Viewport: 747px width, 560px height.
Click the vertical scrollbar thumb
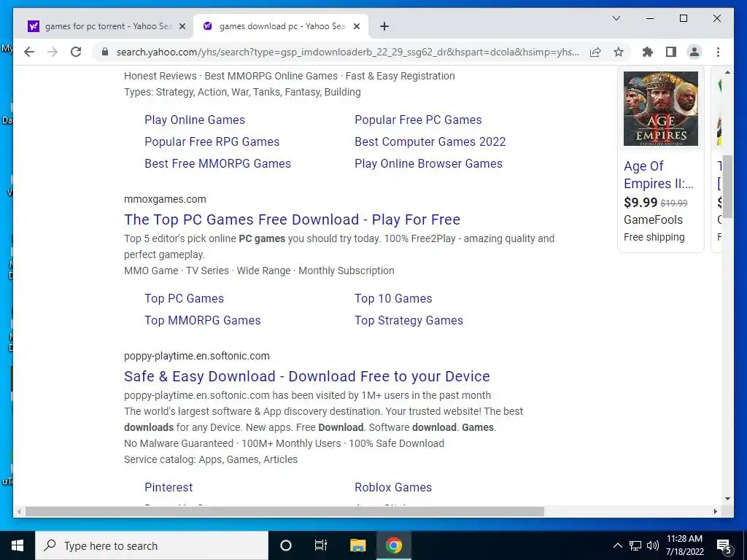pos(727,186)
